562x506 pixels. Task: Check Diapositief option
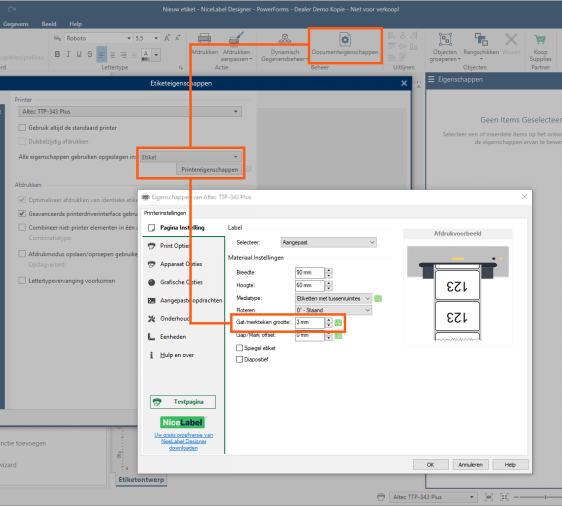[240, 359]
